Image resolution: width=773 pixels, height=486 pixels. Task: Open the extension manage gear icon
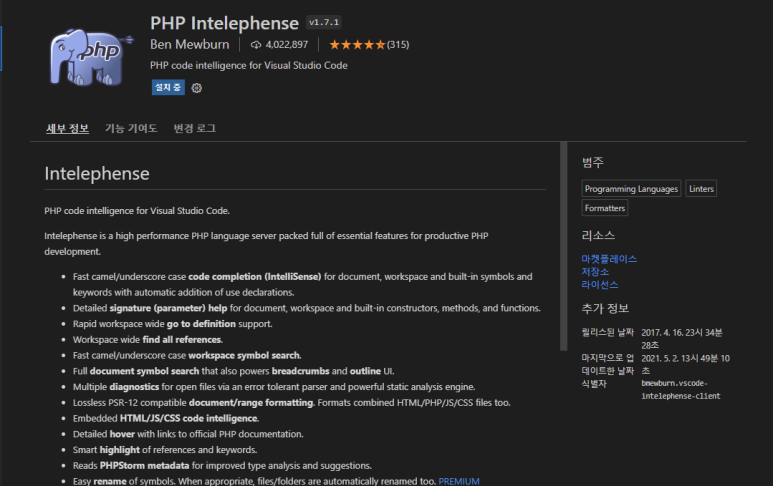tap(197, 88)
